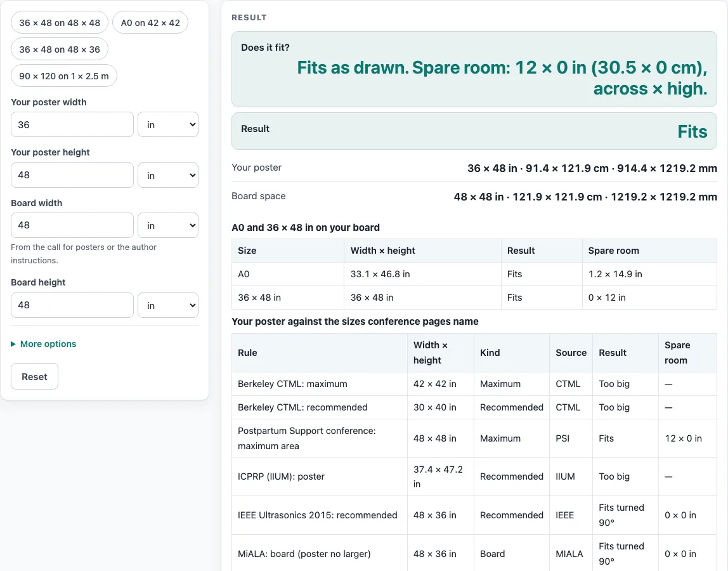Click the A0 row size cell
Viewport: 728px width, 571px height.
288,274
